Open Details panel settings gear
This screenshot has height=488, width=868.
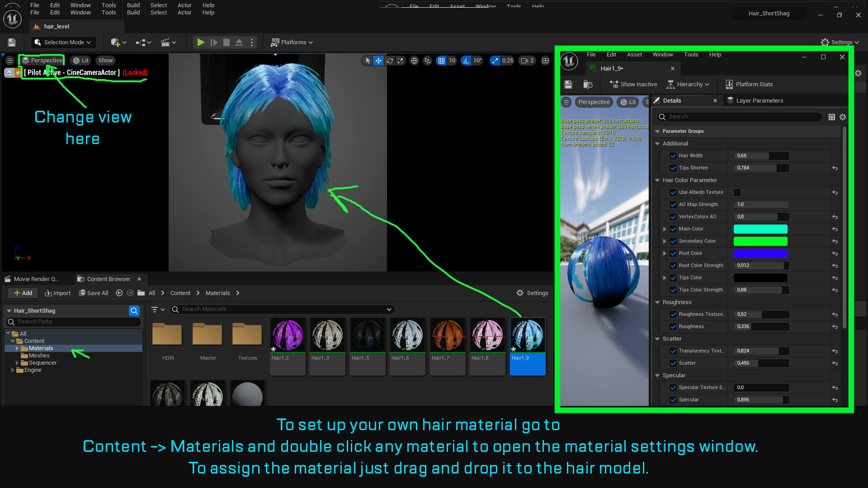pyautogui.click(x=843, y=117)
